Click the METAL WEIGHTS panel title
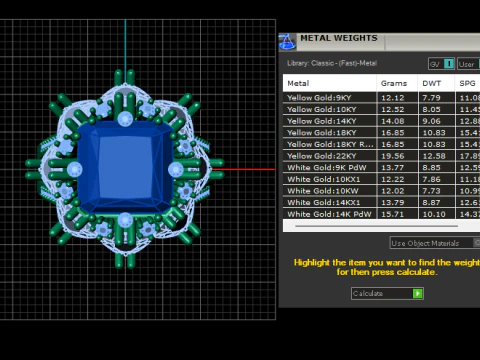The image size is (480, 360). [x=339, y=38]
